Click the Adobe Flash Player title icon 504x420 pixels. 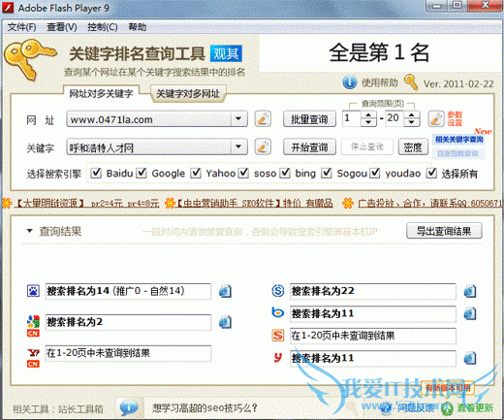click(x=8, y=8)
